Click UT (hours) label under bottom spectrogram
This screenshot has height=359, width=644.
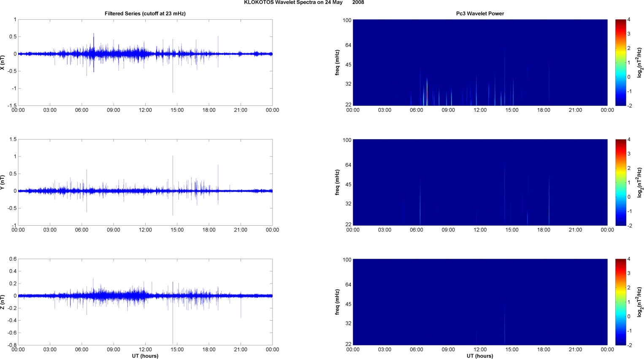[x=480, y=356]
